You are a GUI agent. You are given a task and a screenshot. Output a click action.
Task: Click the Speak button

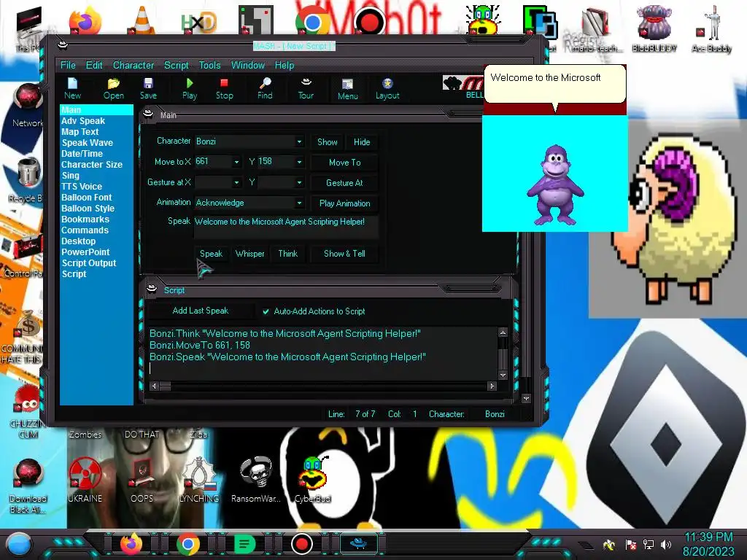pyautogui.click(x=211, y=254)
